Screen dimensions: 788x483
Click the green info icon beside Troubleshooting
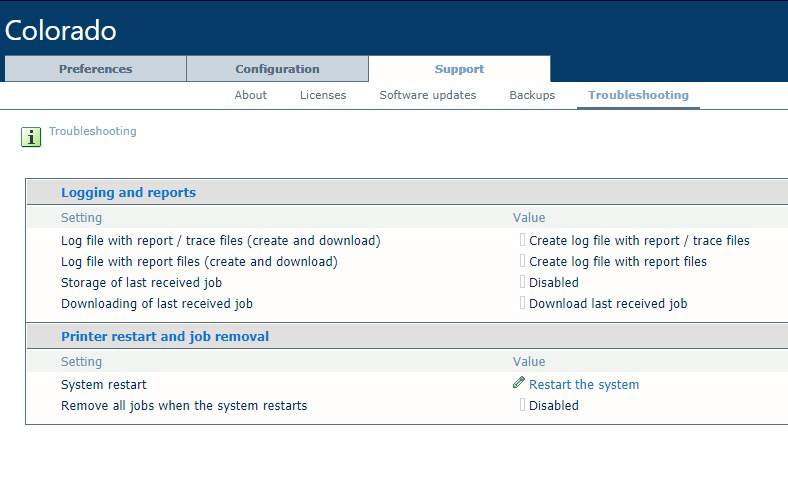[31, 137]
